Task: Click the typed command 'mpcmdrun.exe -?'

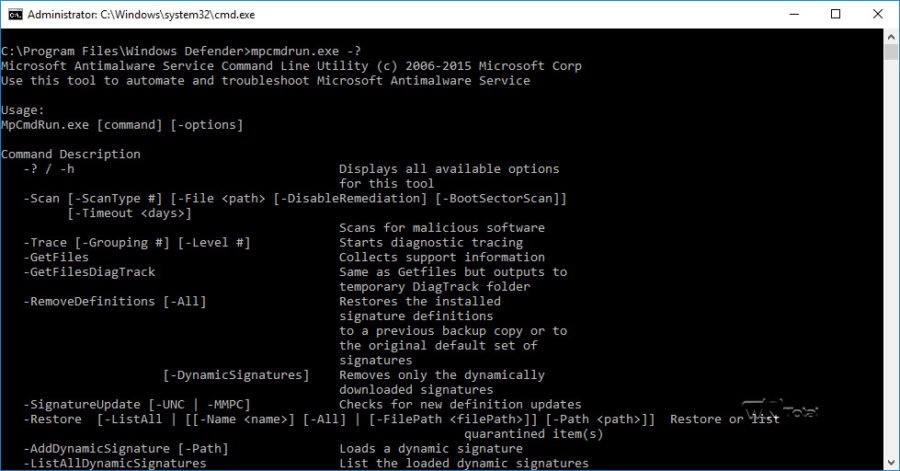Action: [x=306, y=51]
